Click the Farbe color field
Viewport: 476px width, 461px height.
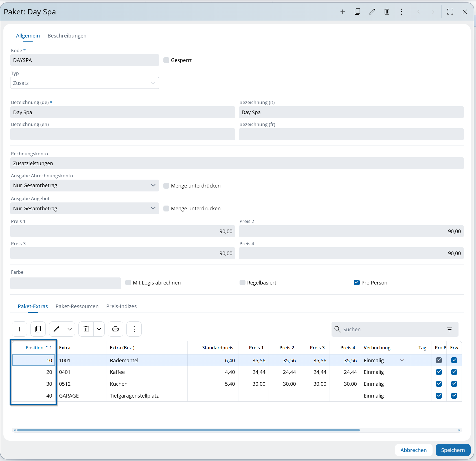[x=65, y=283]
